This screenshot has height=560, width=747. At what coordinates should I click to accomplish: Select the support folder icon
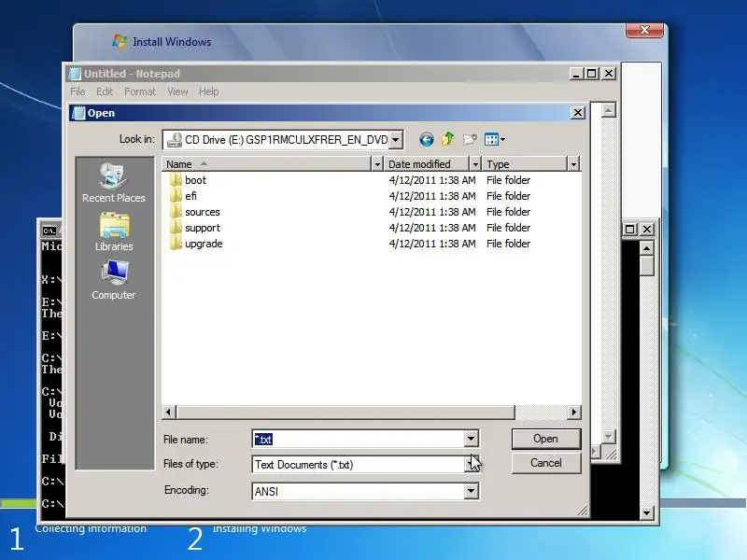pyautogui.click(x=176, y=228)
